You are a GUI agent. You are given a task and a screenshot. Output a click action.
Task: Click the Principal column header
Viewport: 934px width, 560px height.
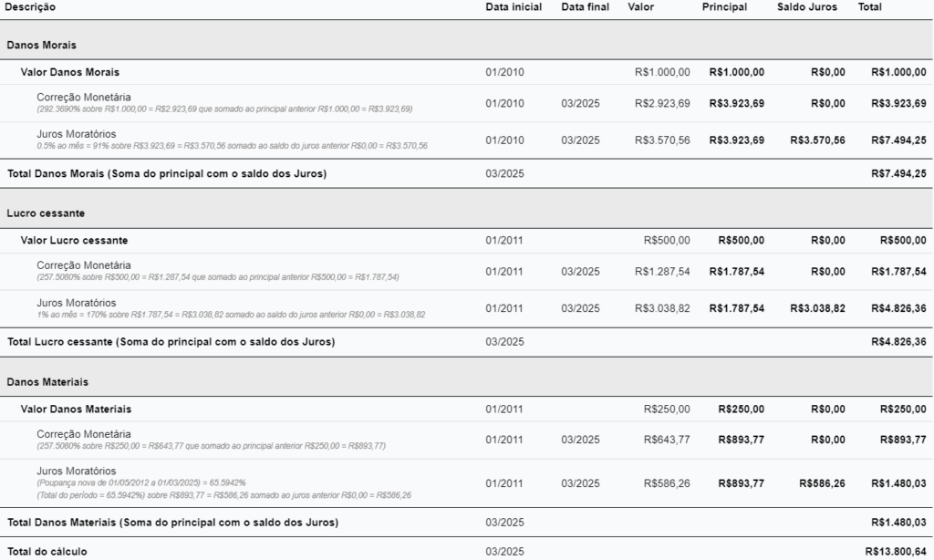(x=724, y=7)
